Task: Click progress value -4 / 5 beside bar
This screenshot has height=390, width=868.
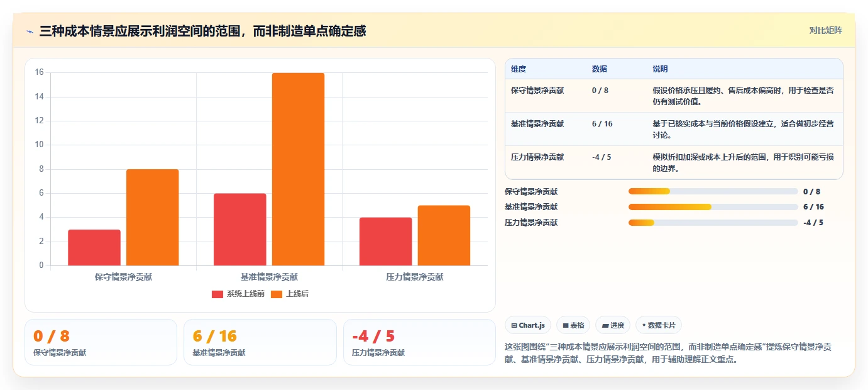Action: 813,223
